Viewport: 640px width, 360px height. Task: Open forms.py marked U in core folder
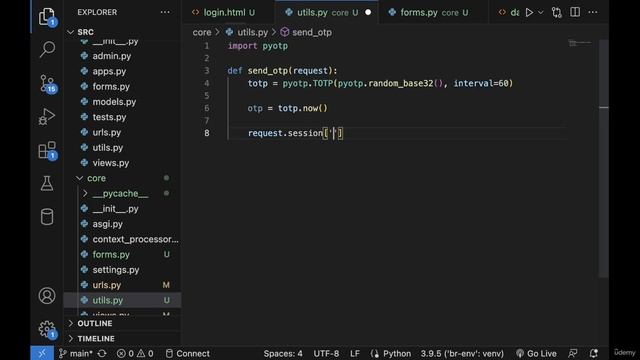point(111,255)
